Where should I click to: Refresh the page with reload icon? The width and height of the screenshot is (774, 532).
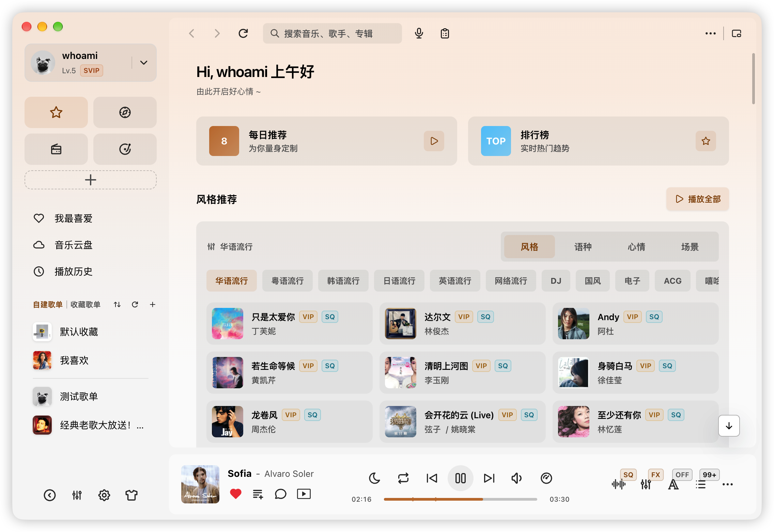coord(243,33)
